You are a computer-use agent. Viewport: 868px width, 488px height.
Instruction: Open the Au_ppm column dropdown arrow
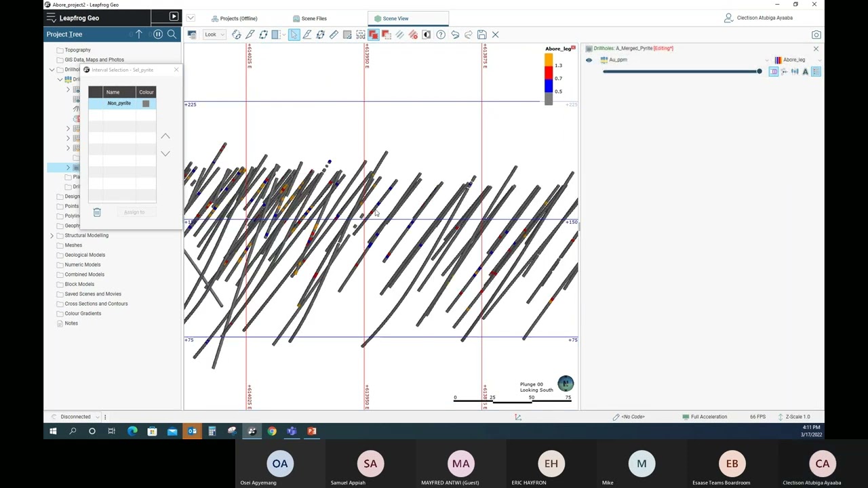[x=767, y=60]
